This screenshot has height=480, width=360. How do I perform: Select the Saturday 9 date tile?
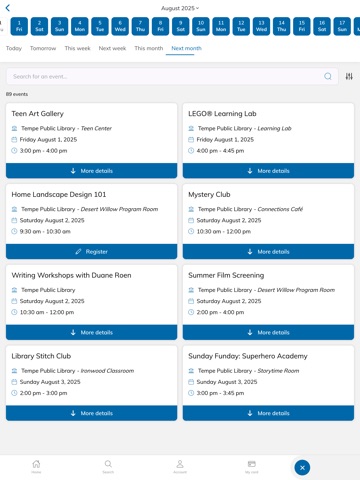181,26
